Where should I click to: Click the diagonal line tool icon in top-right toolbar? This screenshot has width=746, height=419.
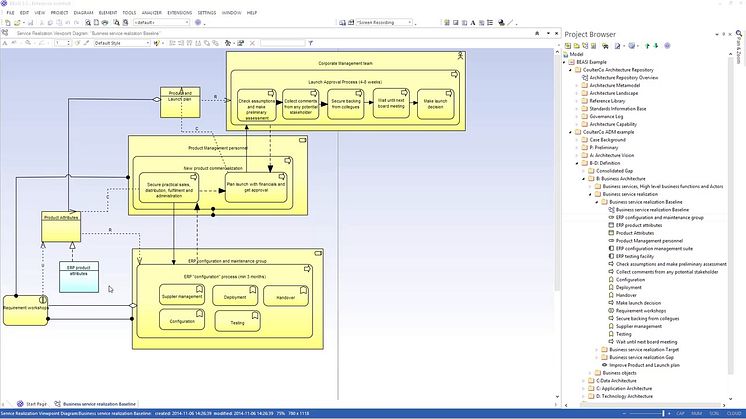point(510,22)
